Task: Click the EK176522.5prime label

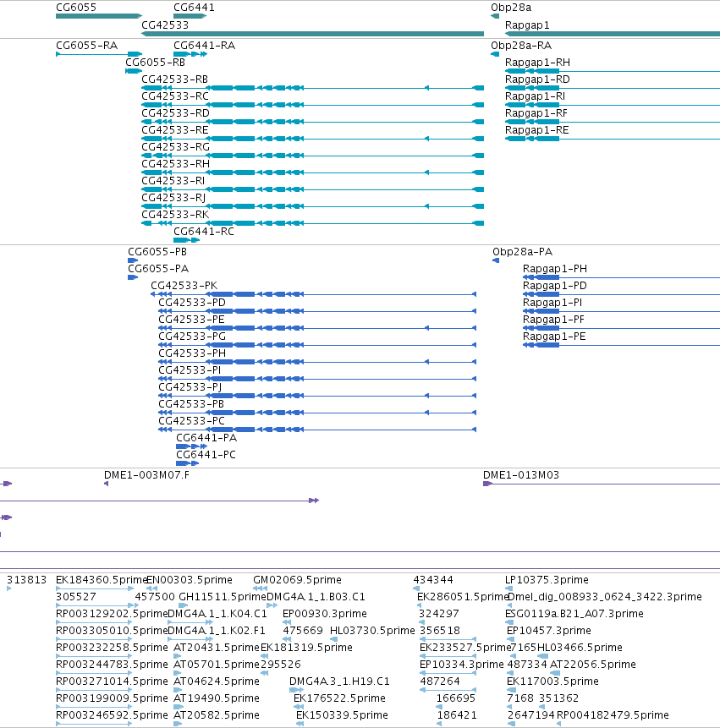Action: click(339, 698)
